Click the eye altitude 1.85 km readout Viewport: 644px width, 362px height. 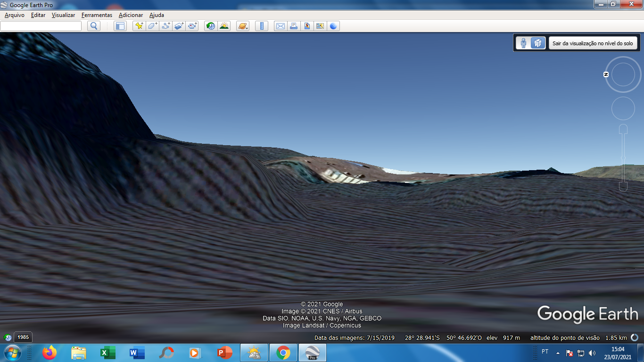coord(579,338)
